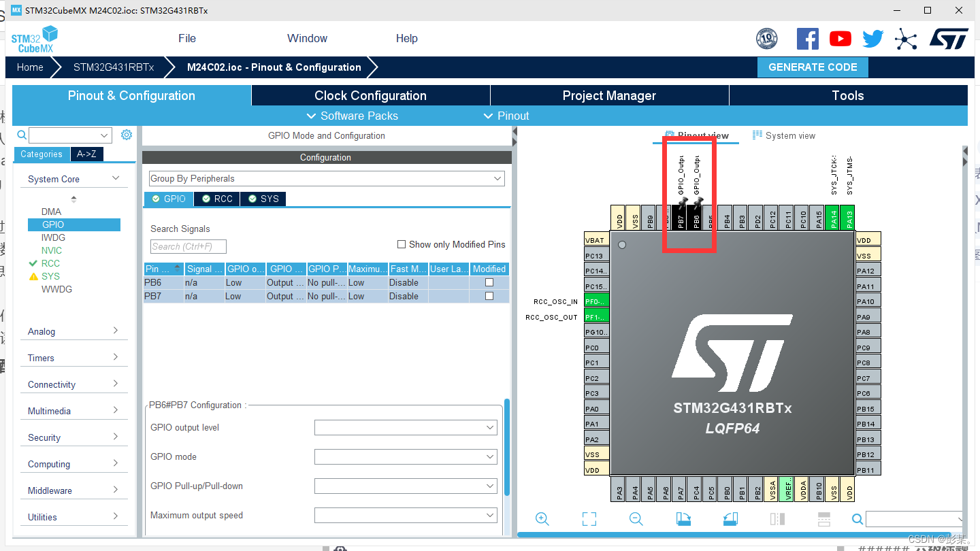Click the Search Signals input field
The width and height of the screenshot is (980, 551).
(x=189, y=246)
